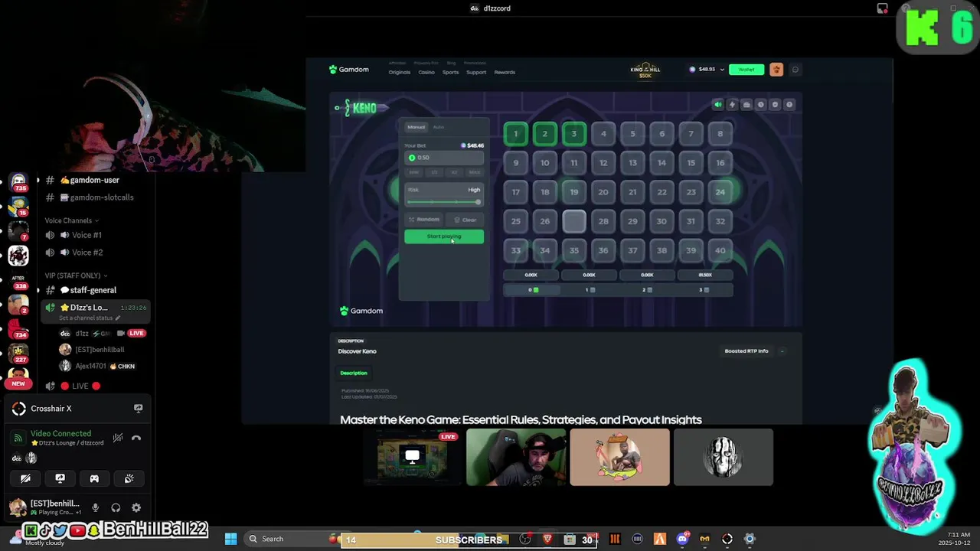
Task: Select Keno number 24 tile
Action: coord(720,192)
